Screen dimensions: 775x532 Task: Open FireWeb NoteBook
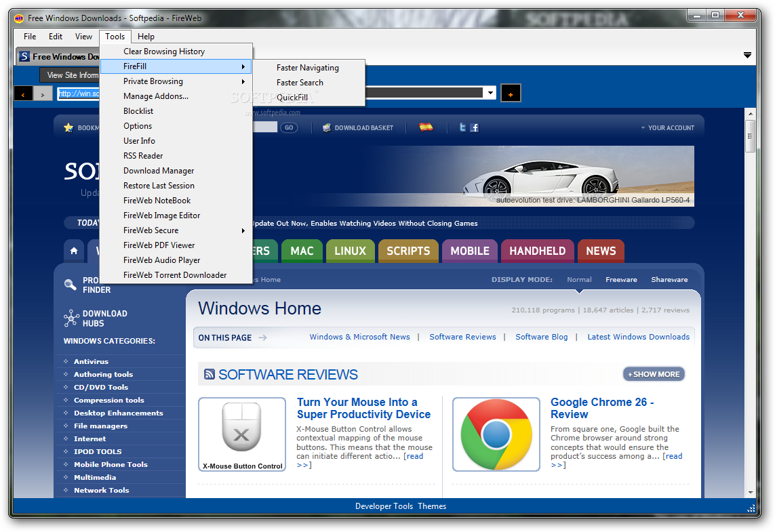pos(176,201)
